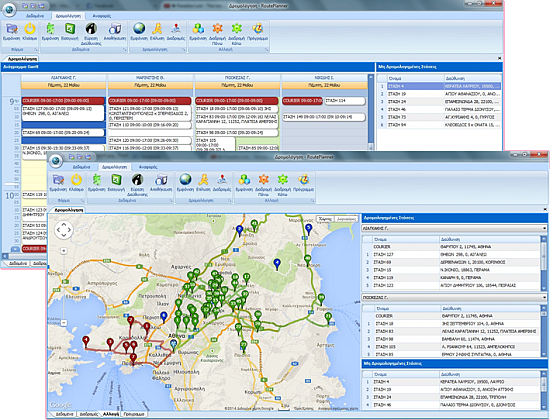Expand Αλλαγή group launcher in map window

(312, 201)
